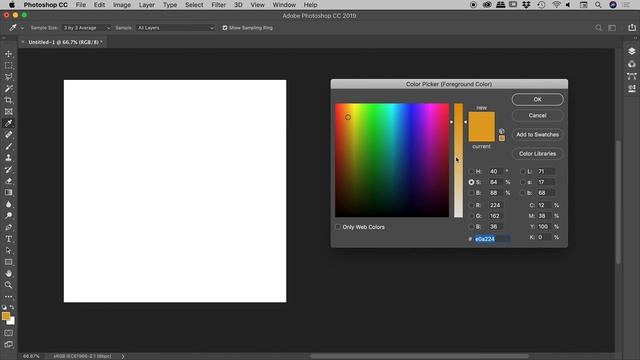Viewport: 640px width, 360px height.
Task: Click the hex color input field
Action: click(x=492, y=239)
